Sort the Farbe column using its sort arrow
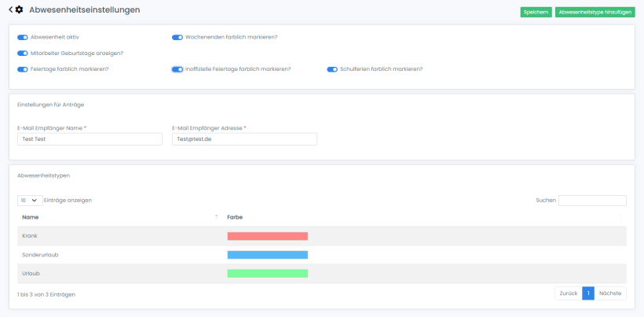Viewport: 644px width, 317px height. 620,216
